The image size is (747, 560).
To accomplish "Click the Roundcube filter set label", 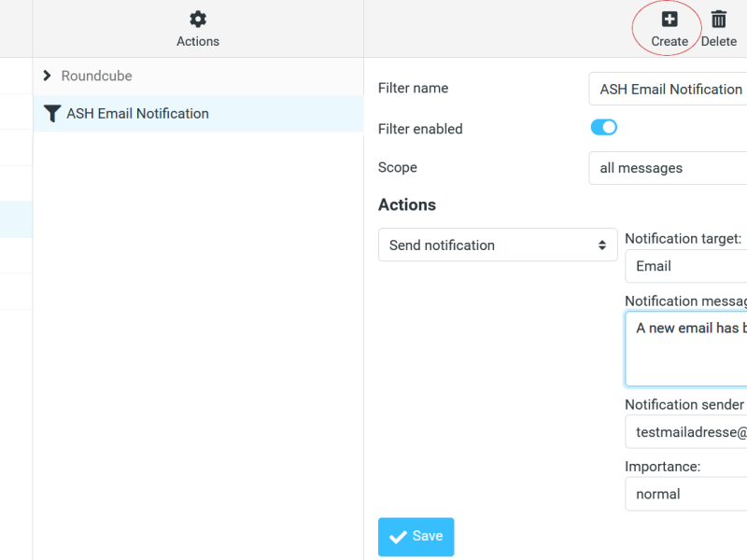I will pyautogui.click(x=97, y=76).
